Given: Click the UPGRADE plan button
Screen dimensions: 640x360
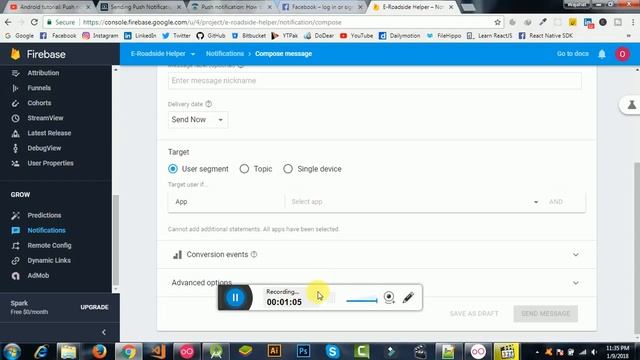Looking at the screenshot, I should (x=94, y=307).
